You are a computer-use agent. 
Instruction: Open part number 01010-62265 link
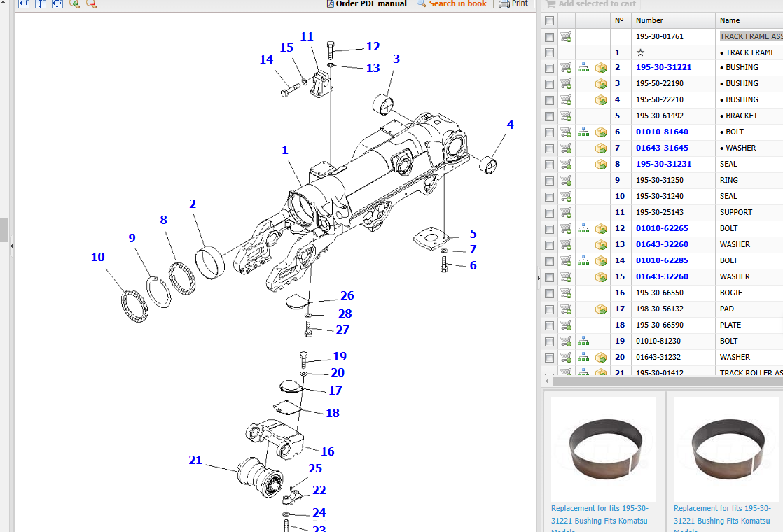(x=662, y=228)
